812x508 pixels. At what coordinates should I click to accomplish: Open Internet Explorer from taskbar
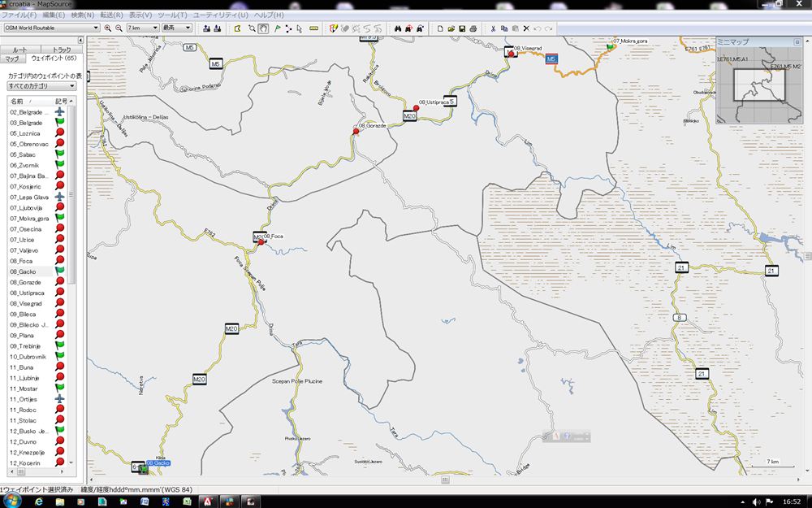pyautogui.click(x=39, y=501)
